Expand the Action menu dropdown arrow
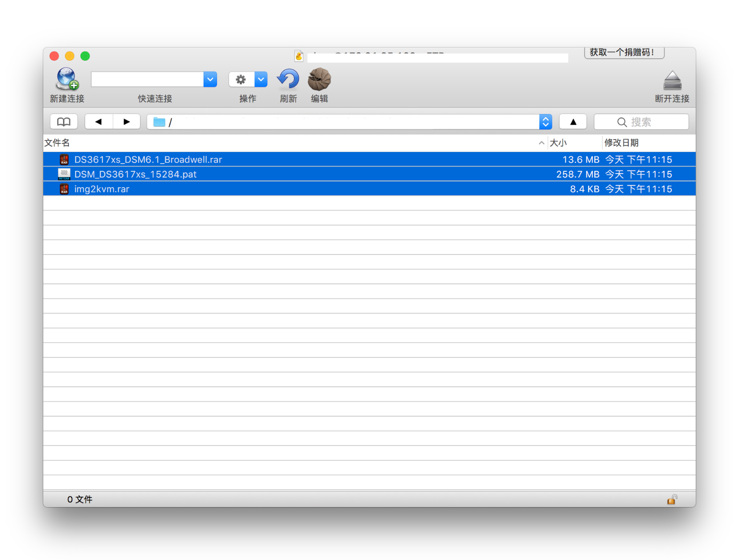The height and width of the screenshot is (560, 739). pos(261,79)
